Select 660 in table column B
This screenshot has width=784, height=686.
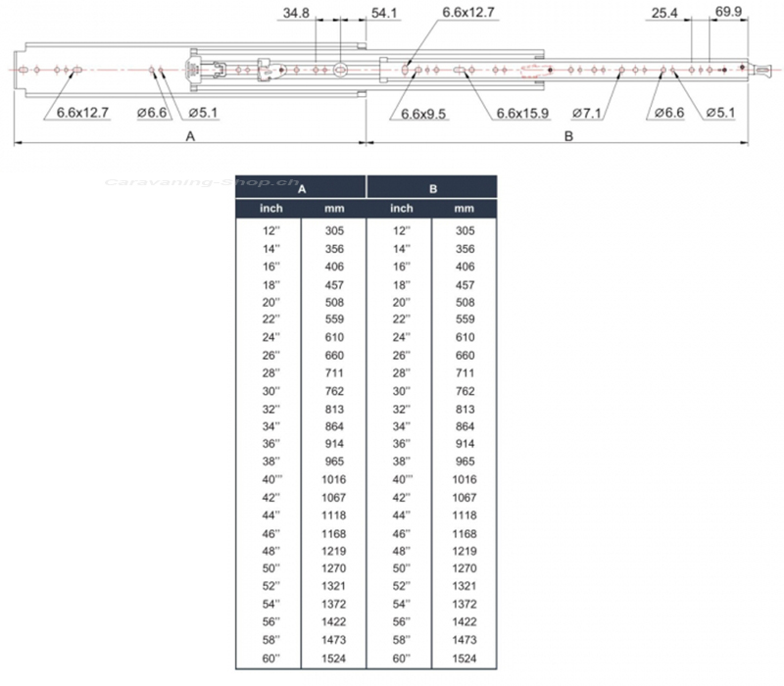465,356
